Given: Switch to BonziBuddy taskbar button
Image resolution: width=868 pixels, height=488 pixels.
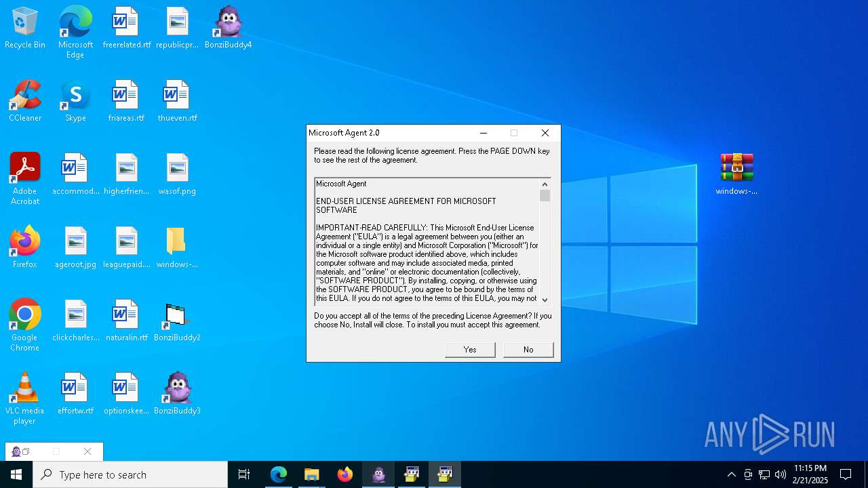Looking at the screenshot, I should [x=378, y=474].
